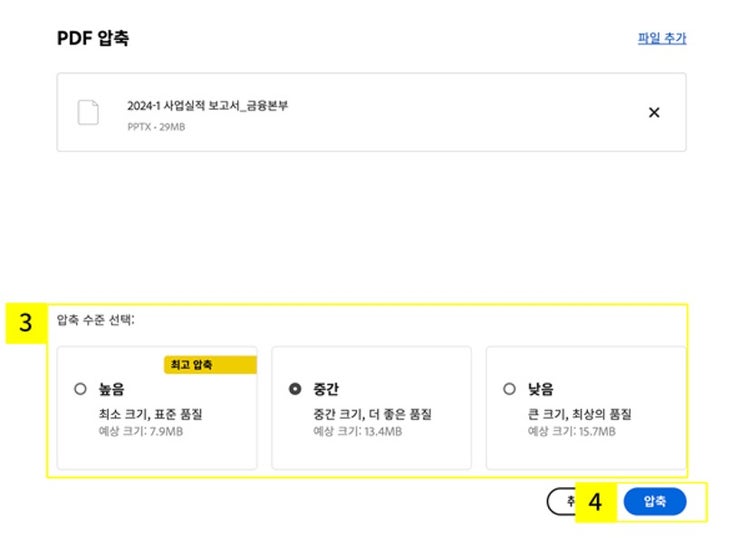Click the 예상 크기: 13.4MB text

point(357,432)
